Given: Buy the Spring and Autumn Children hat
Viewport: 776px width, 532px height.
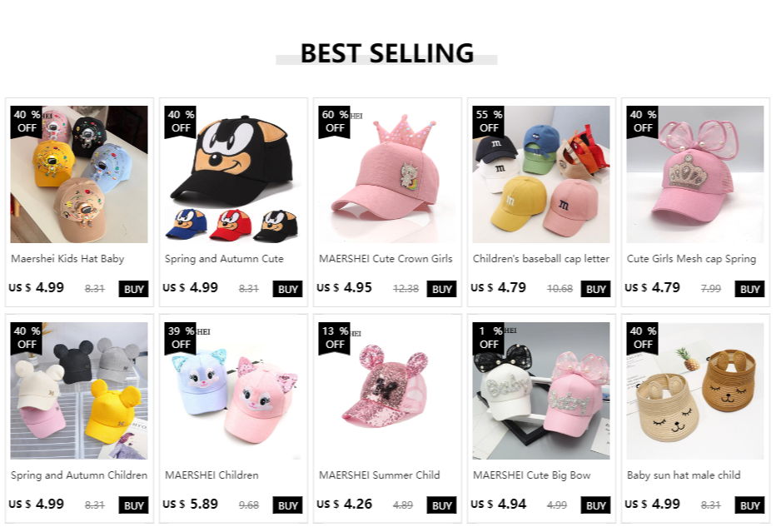Looking at the screenshot, I should pos(134,505).
